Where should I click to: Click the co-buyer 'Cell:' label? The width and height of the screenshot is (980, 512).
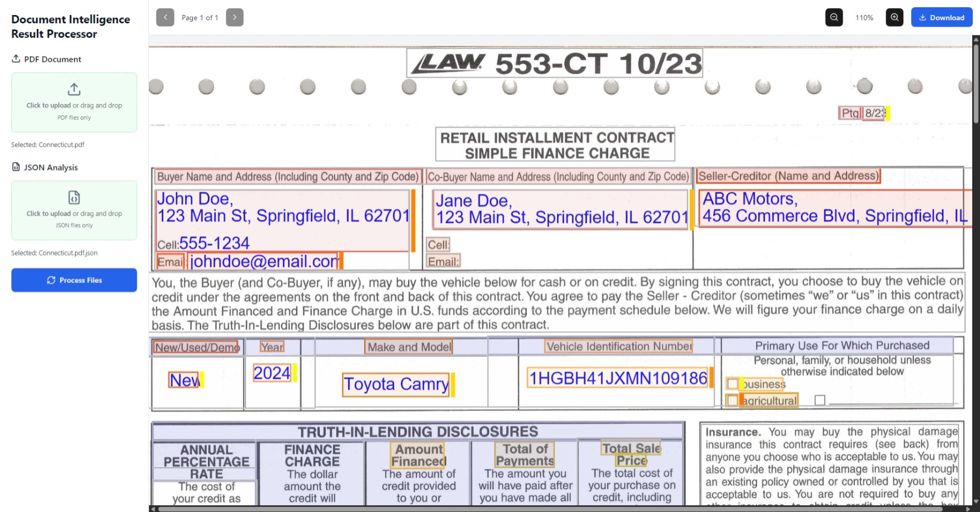(x=438, y=245)
